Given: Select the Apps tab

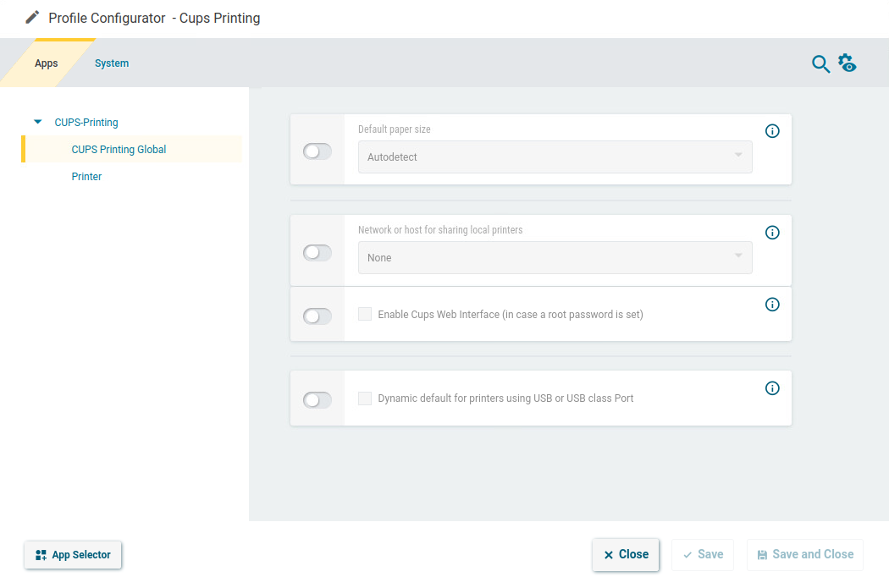Looking at the screenshot, I should 47,63.
